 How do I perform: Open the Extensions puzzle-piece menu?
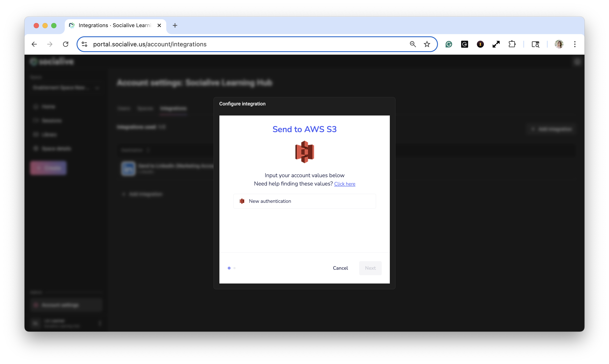click(x=512, y=44)
